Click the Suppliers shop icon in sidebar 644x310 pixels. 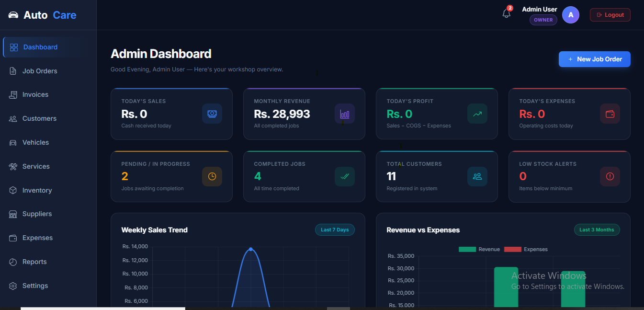[x=13, y=214]
